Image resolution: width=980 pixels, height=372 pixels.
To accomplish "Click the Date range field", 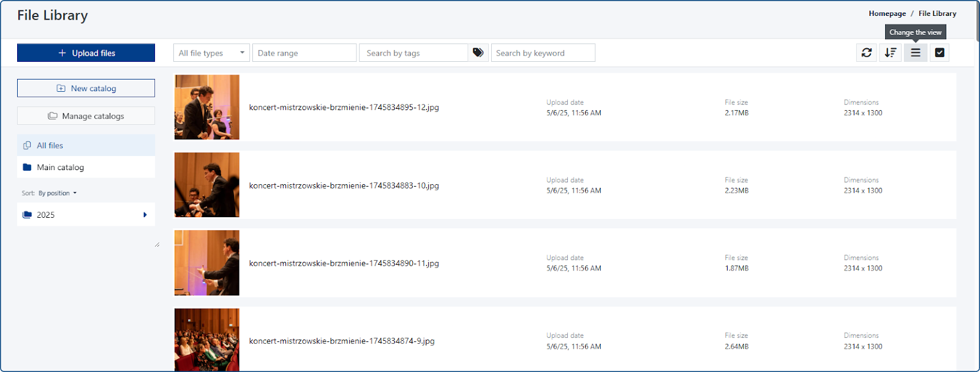I will click(x=304, y=53).
